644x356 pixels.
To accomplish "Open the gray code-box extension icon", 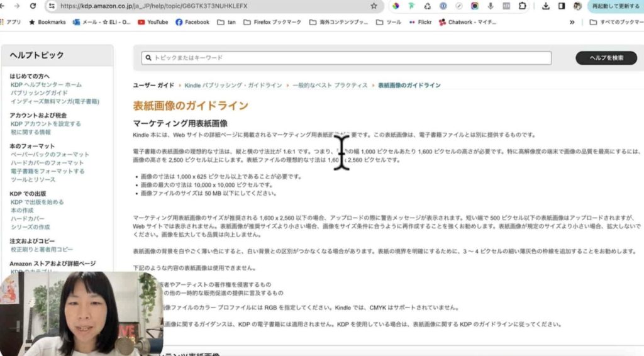I will (x=506, y=6).
